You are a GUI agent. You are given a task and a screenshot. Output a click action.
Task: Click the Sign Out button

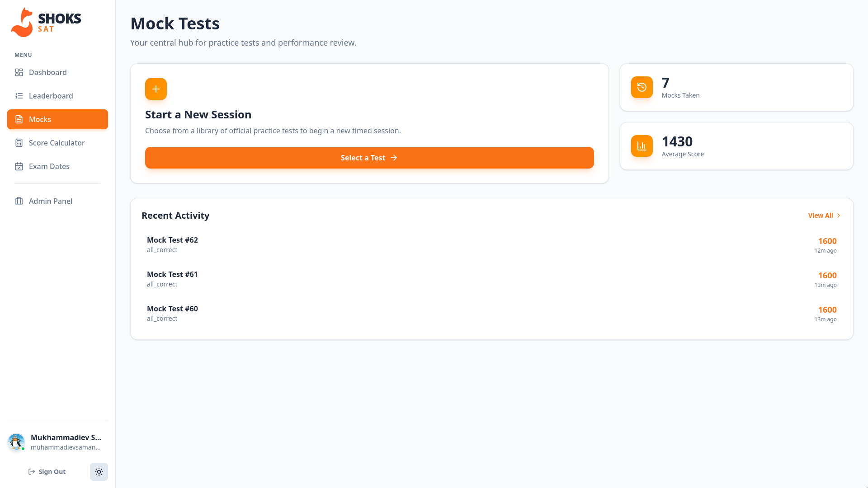47,472
